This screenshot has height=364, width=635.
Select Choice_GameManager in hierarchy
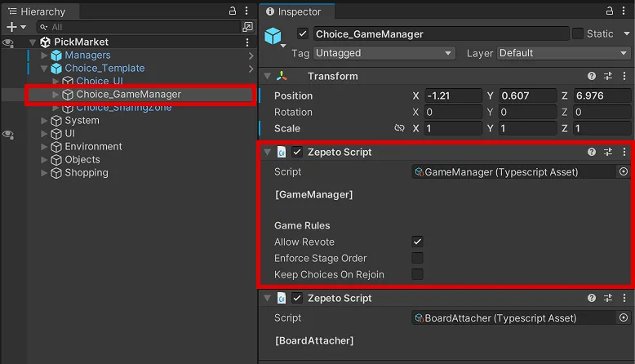(128, 95)
